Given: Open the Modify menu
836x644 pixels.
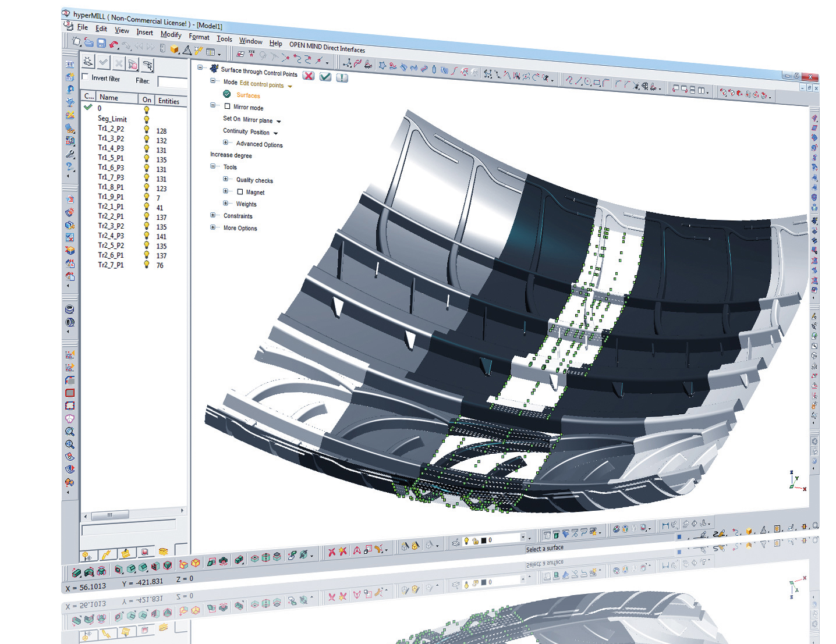Looking at the screenshot, I should click(x=171, y=34).
